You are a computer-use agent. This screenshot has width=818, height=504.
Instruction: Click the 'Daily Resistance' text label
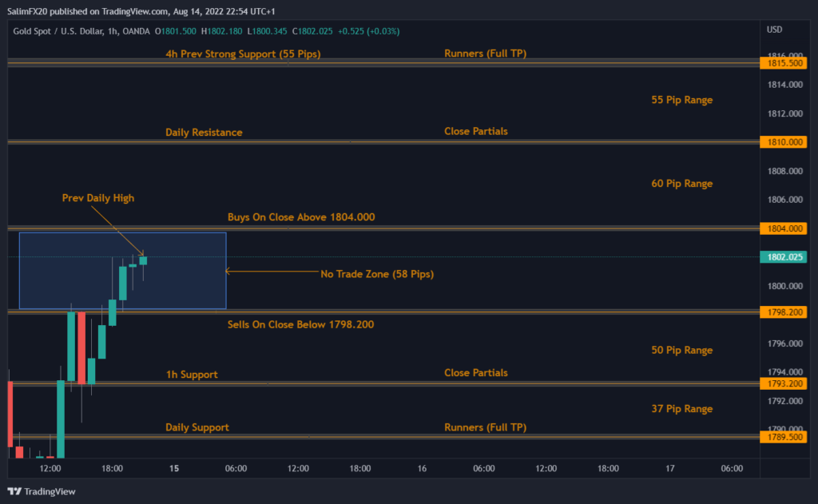204,133
